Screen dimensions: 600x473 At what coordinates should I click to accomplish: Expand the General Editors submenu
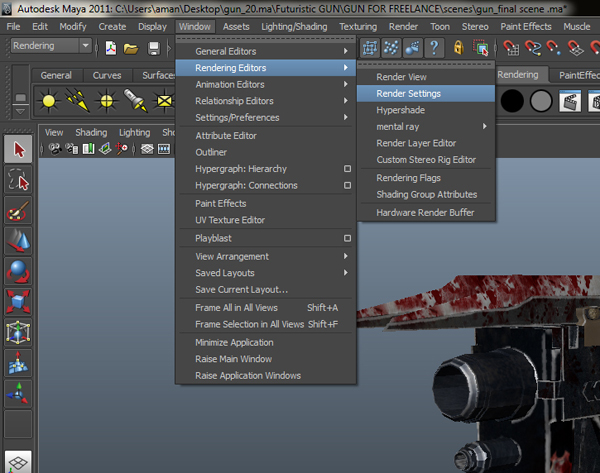266,51
